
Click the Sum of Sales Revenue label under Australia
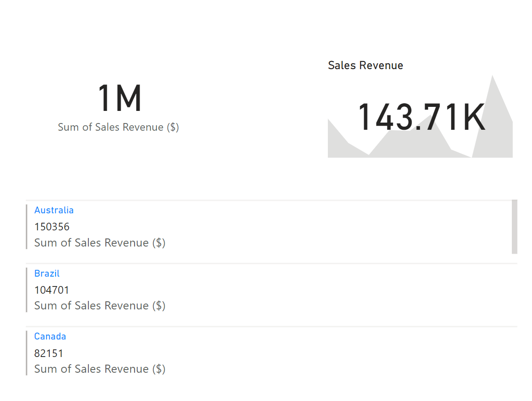point(100,243)
